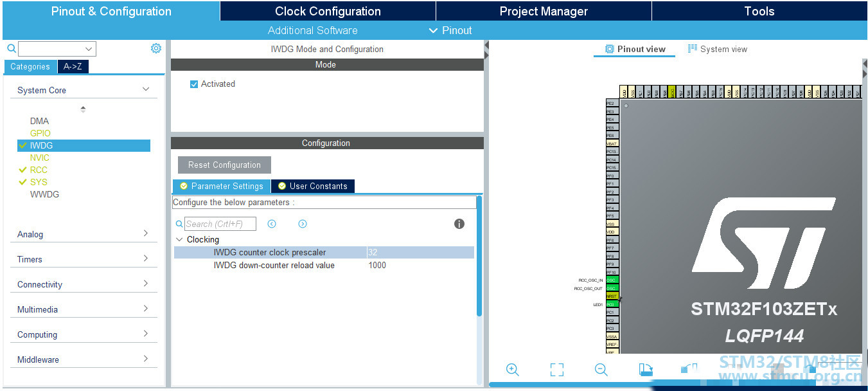Expand the Timers category
Screen dimensions: 868x391
pyautogui.click(x=146, y=259)
